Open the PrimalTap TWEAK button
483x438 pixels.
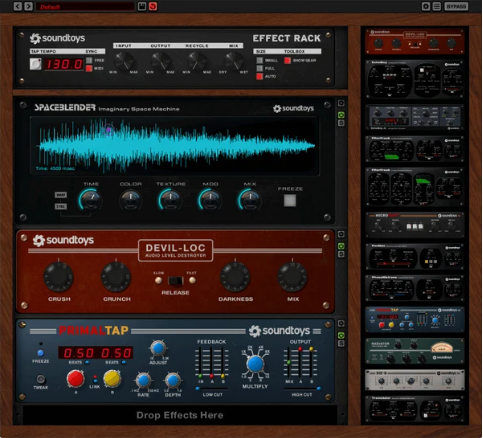41,379
